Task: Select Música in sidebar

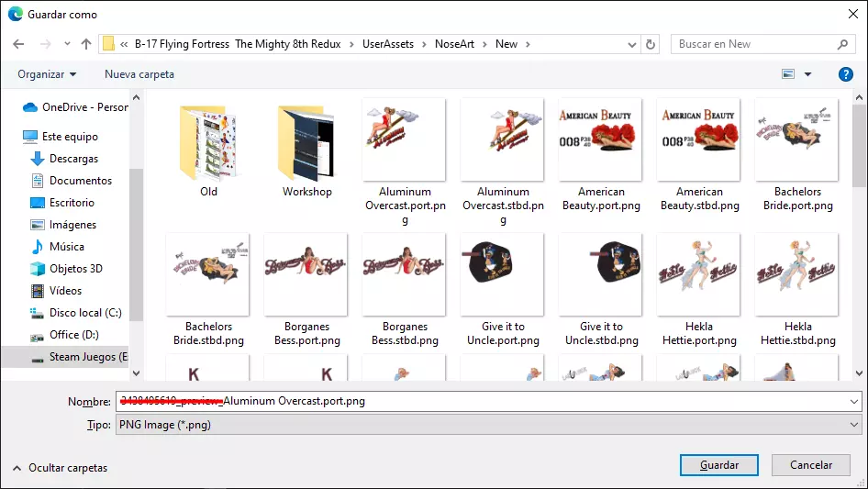Action: click(x=57, y=247)
